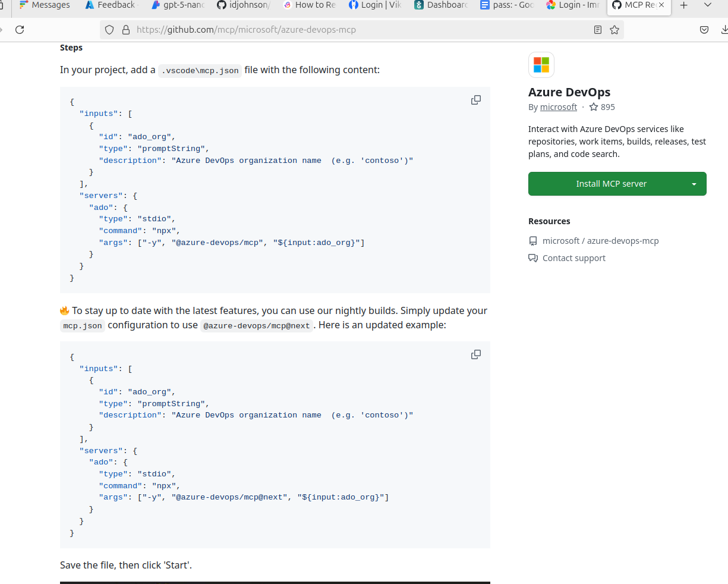Open the site security padlock info
This screenshot has height=584, width=728.
[x=126, y=30]
